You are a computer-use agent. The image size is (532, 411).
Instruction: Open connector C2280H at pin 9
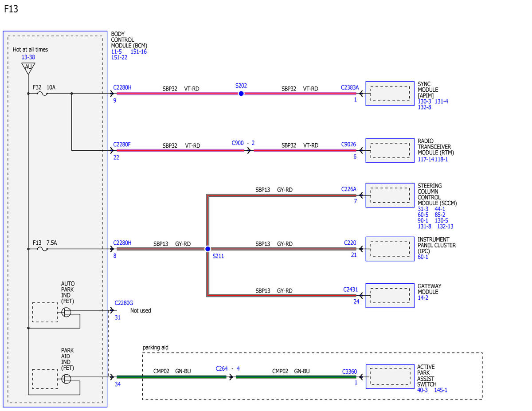tap(122, 87)
